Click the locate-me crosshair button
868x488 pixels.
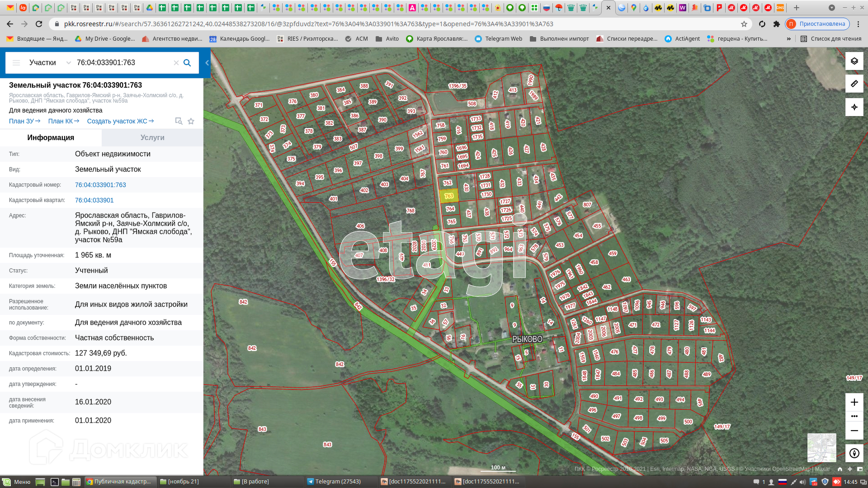tap(854, 107)
